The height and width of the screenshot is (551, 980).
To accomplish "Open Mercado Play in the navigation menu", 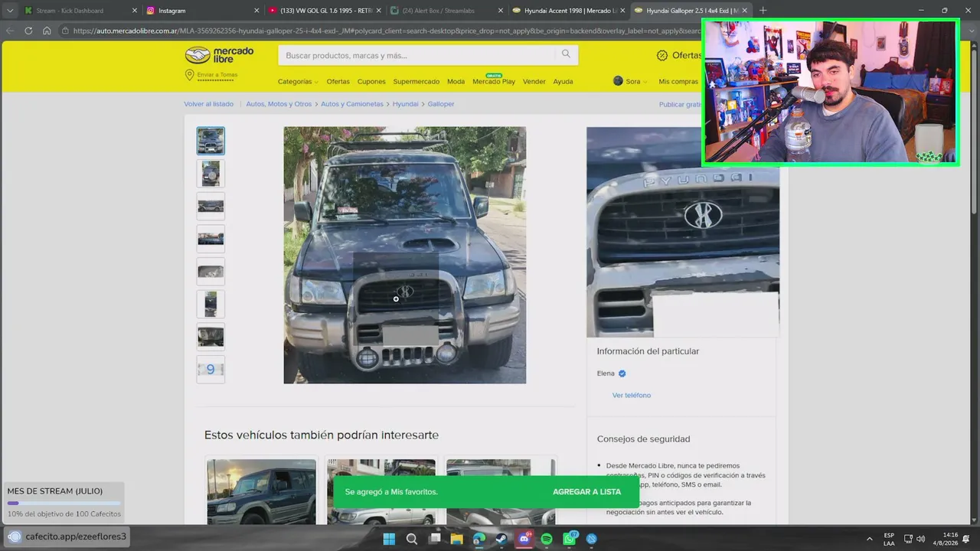I will click(x=494, y=81).
